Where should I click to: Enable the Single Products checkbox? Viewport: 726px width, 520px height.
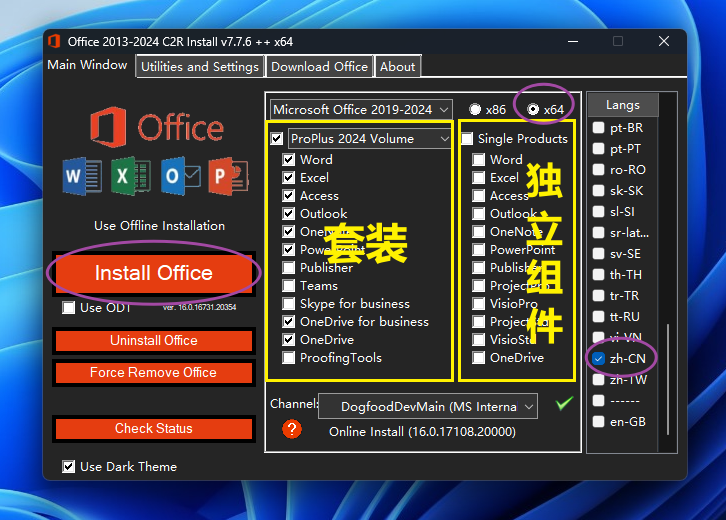coord(467,138)
